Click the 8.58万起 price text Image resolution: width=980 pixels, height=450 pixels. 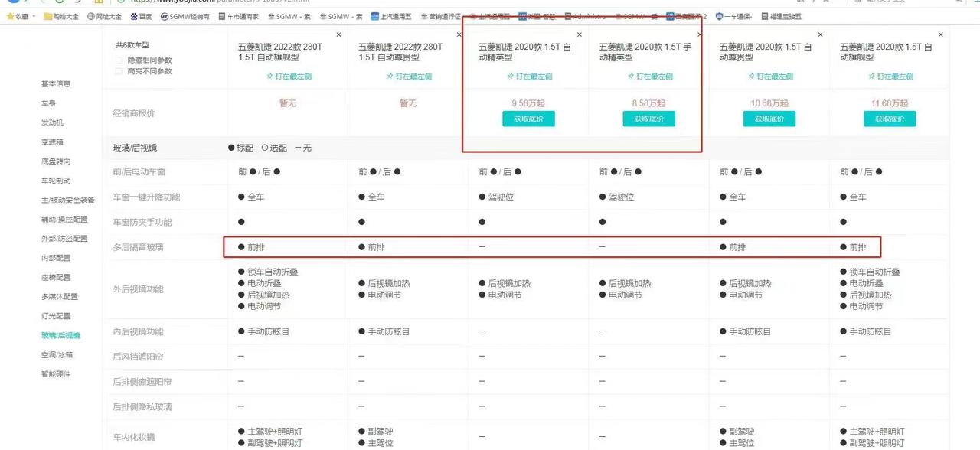coord(649,103)
